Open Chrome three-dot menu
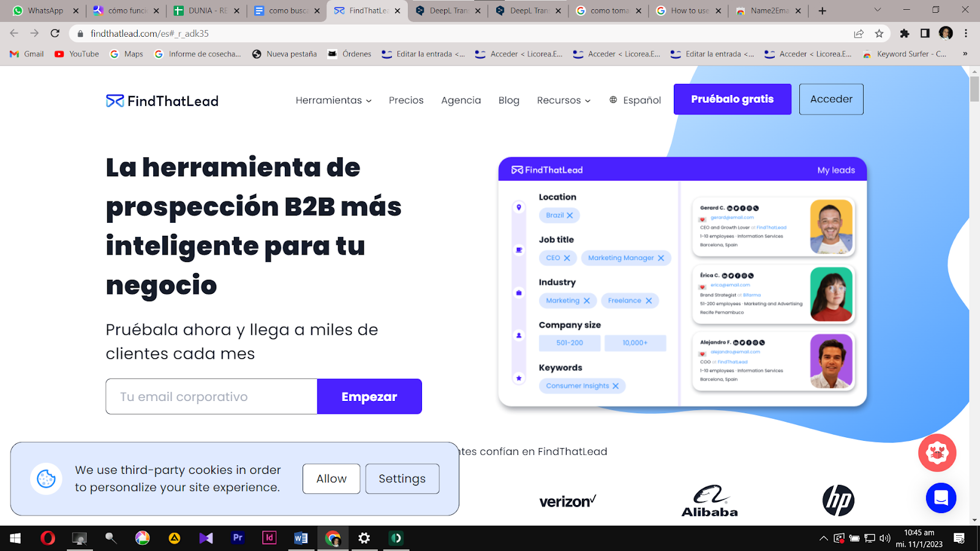The width and height of the screenshot is (980, 551). click(966, 34)
